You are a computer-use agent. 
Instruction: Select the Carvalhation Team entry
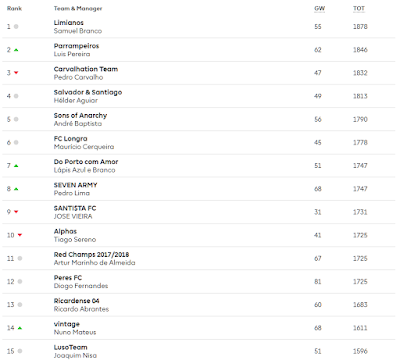click(x=86, y=69)
